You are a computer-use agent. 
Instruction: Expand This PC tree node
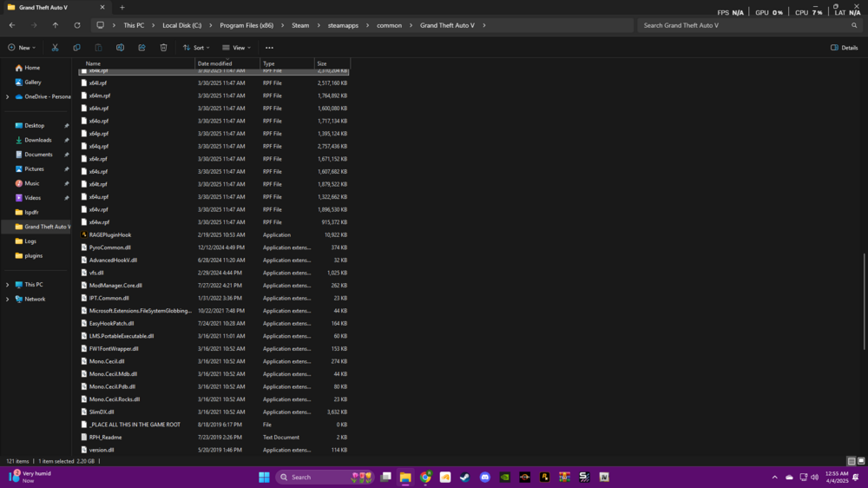(x=7, y=284)
